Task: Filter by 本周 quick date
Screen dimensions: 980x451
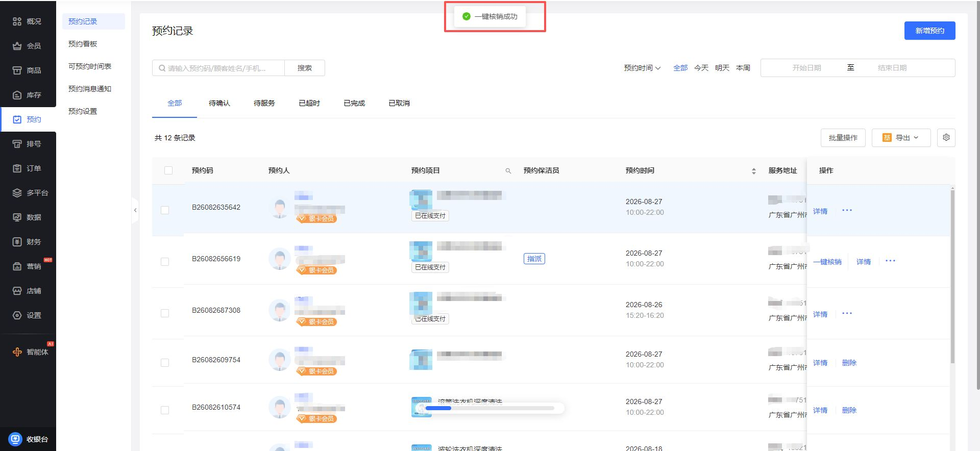Action: click(743, 68)
